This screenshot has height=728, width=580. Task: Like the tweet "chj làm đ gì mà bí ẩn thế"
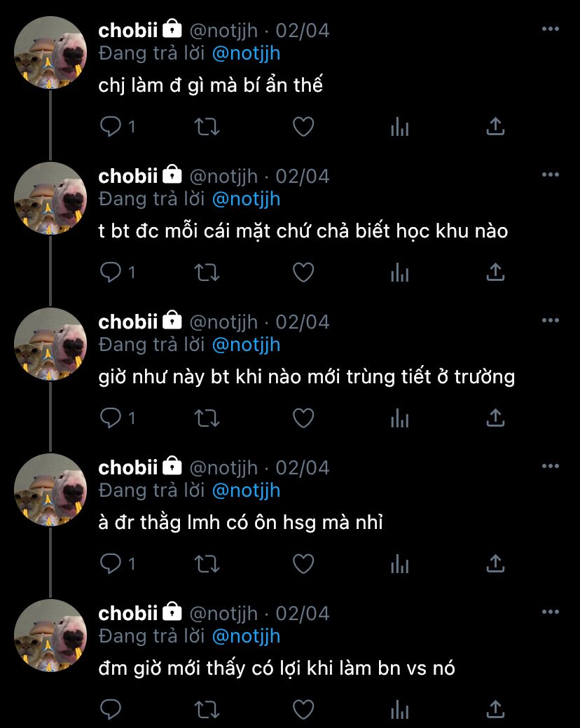303,126
